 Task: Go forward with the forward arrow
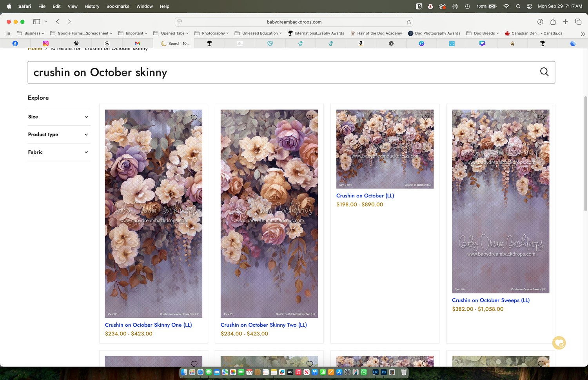pyautogui.click(x=69, y=22)
